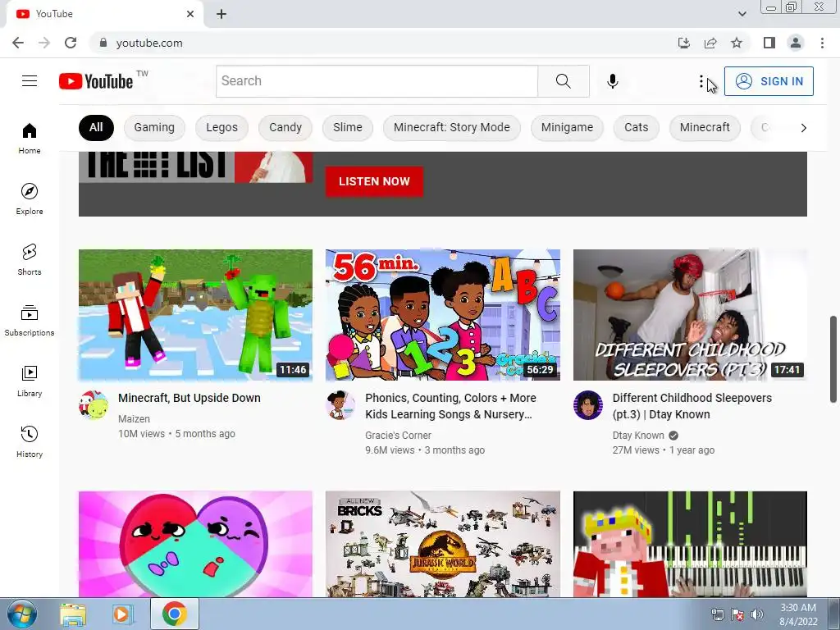Image resolution: width=840 pixels, height=630 pixels.
Task: Open the hamburger guide menu
Action: coord(30,81)
